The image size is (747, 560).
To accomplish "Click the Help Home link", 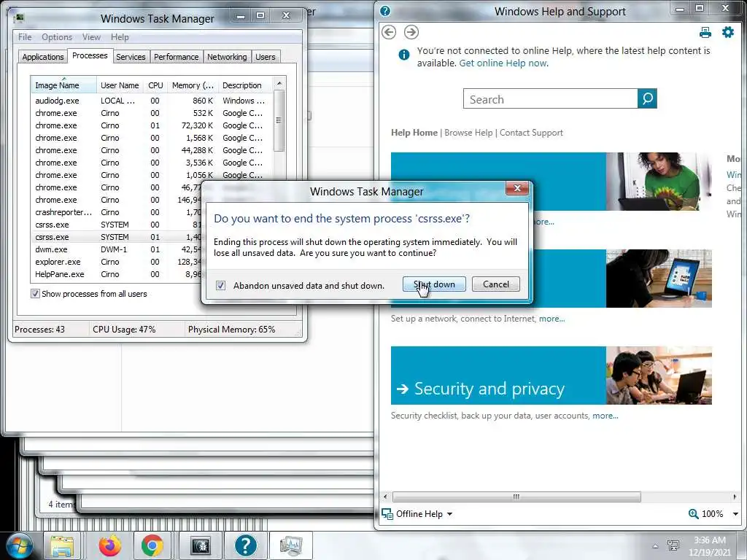I will (x=414, y=133).
